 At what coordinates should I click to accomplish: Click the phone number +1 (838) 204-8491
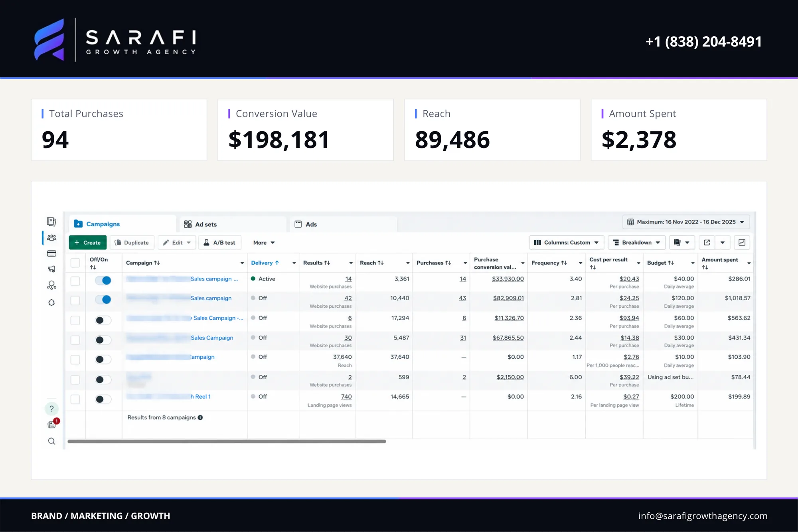point(703,42)
